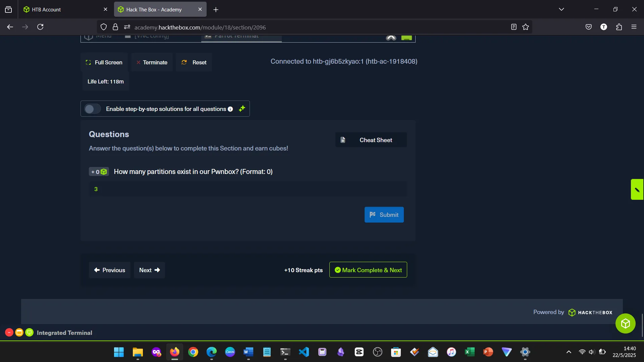Open Firefox extensions puzzle icon

click(619, 27)
